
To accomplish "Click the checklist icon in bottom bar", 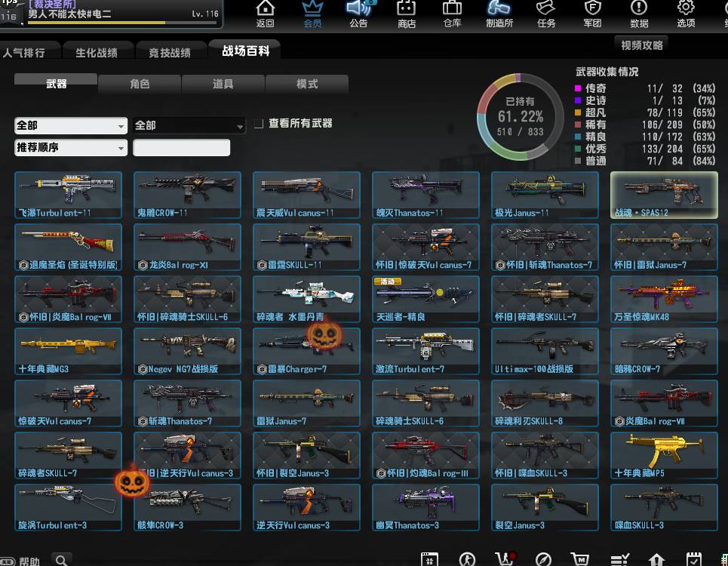I will click(x=619, y=559).
